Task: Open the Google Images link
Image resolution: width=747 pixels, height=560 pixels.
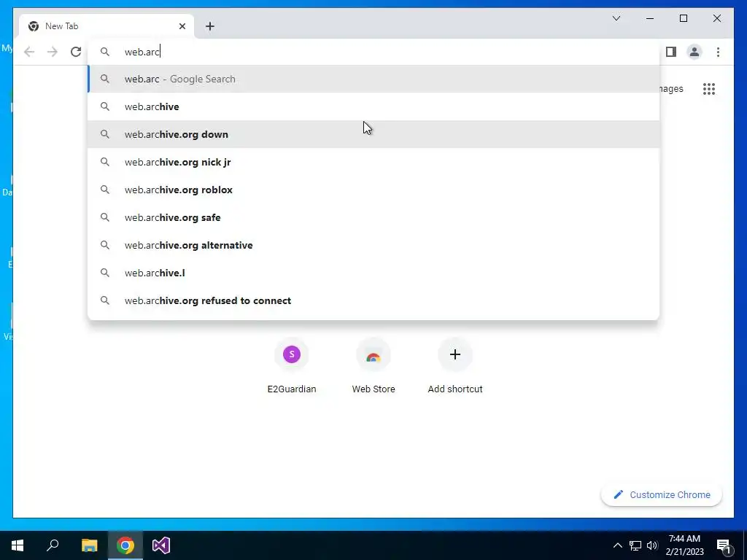Action: 671,89
